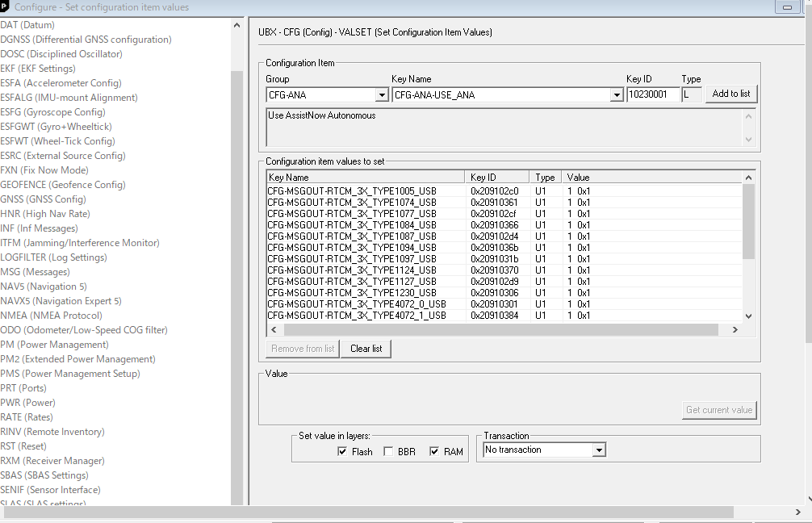Click the Clear list button
The width and height of the screenshot is (812, 523).
tap(366, 349)
